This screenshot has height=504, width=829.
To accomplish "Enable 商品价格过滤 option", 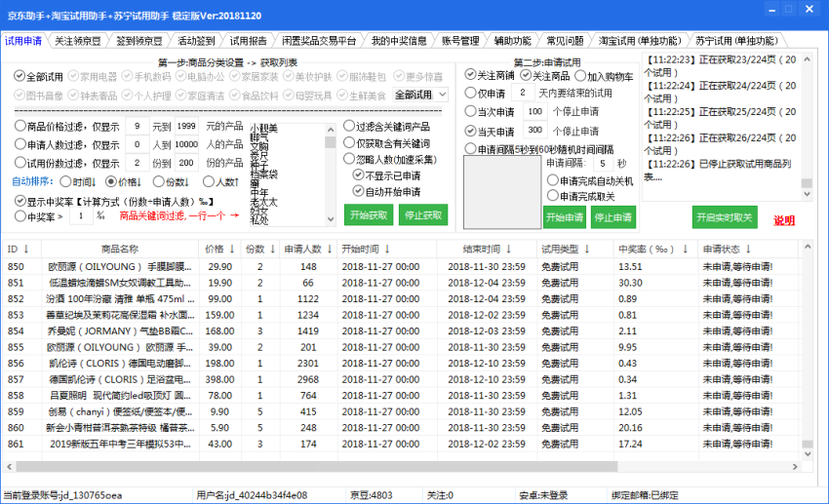I will pyautogui.click(x=20, y=126).
